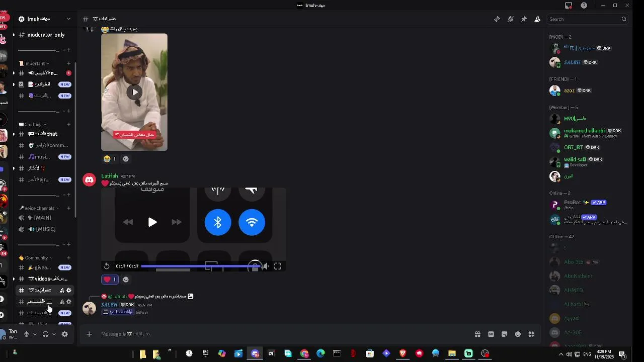Click the SALEH username in chat message

coord(109,305)
